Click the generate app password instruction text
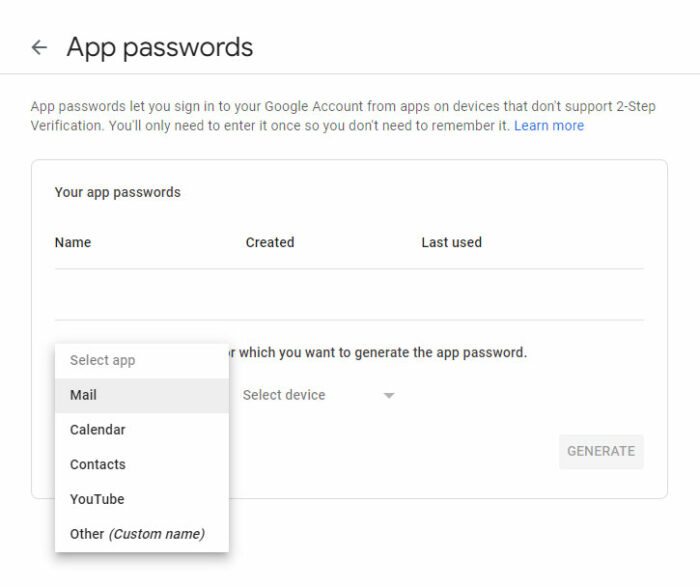The image size is (700, 587). click(378, 353)
